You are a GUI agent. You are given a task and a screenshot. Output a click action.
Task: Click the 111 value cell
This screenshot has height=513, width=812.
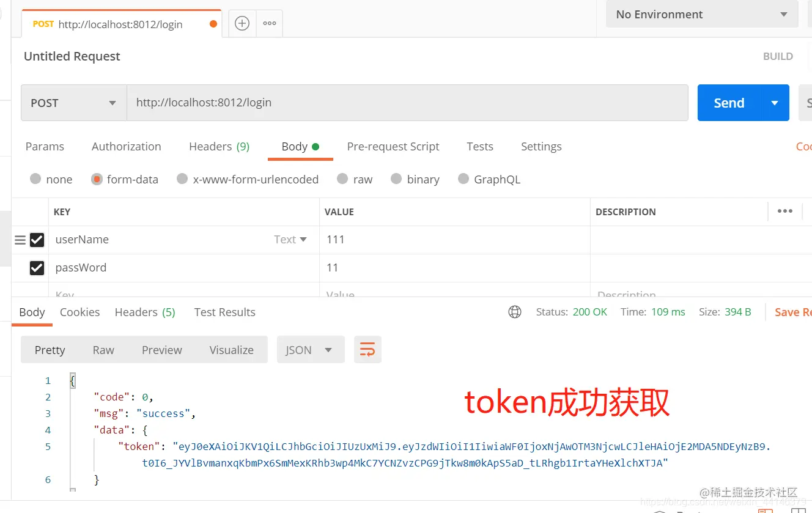[x=454, y=240]
